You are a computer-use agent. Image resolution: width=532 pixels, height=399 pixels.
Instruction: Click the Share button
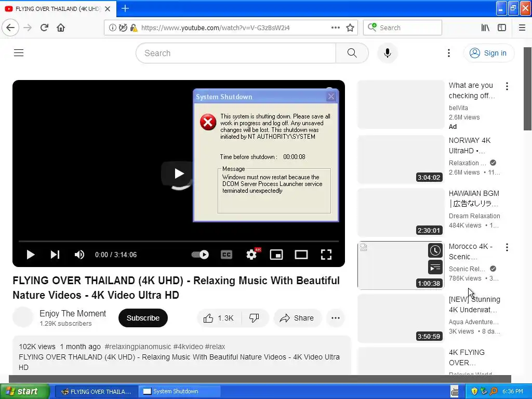tap(297, 318)
